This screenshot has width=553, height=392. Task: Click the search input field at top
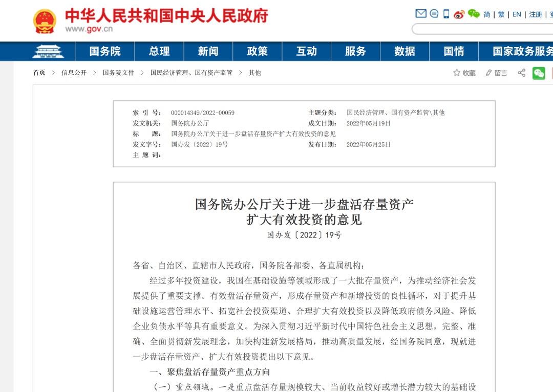(x=481, y=29)
